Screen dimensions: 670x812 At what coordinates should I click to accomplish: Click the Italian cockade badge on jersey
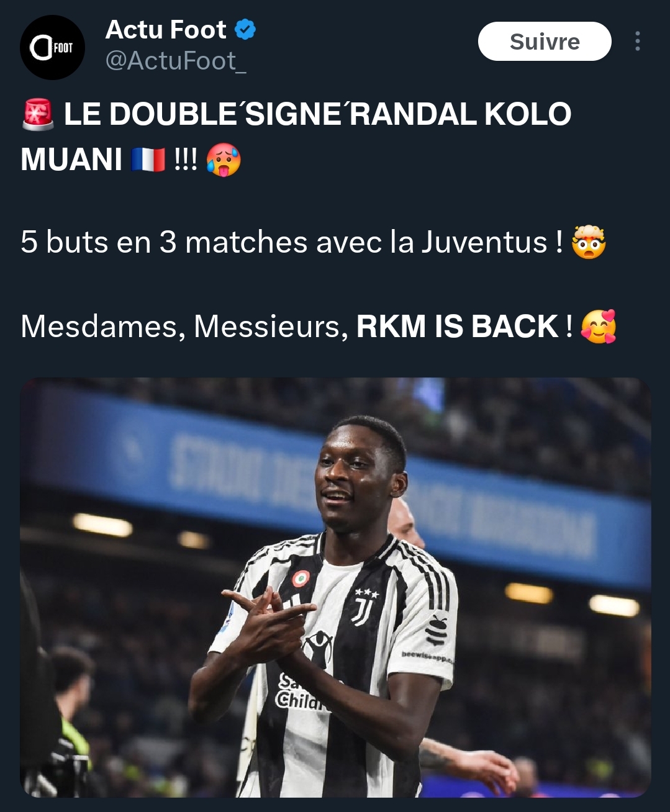point(301,579)
